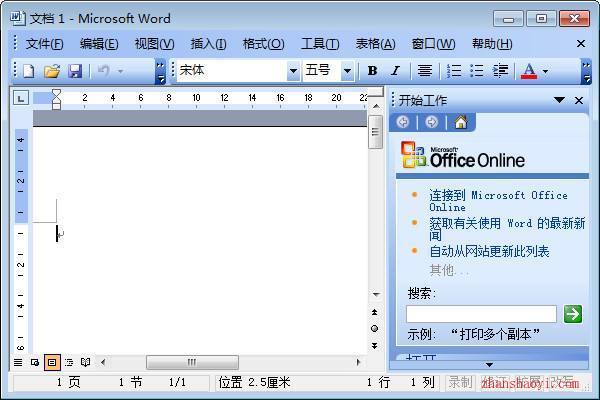Open the 表格(A) menu

(375, 44)
